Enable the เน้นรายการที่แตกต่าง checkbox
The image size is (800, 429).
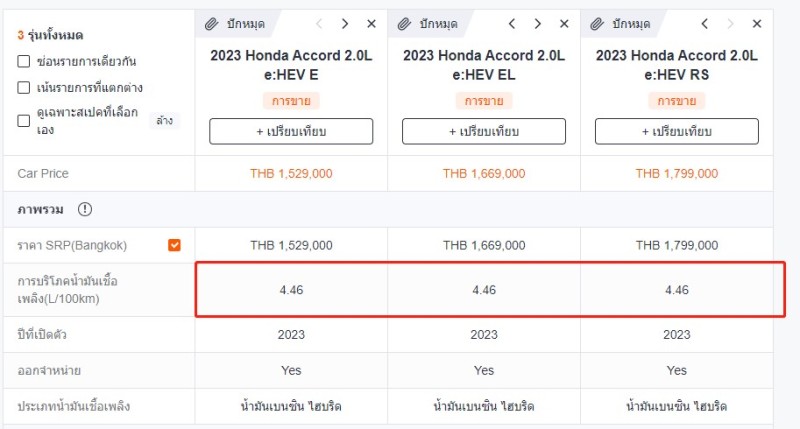pos(23,87)
